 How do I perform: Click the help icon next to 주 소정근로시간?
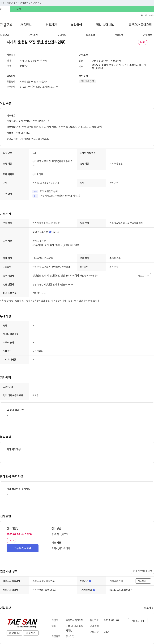tap(50, 232)
